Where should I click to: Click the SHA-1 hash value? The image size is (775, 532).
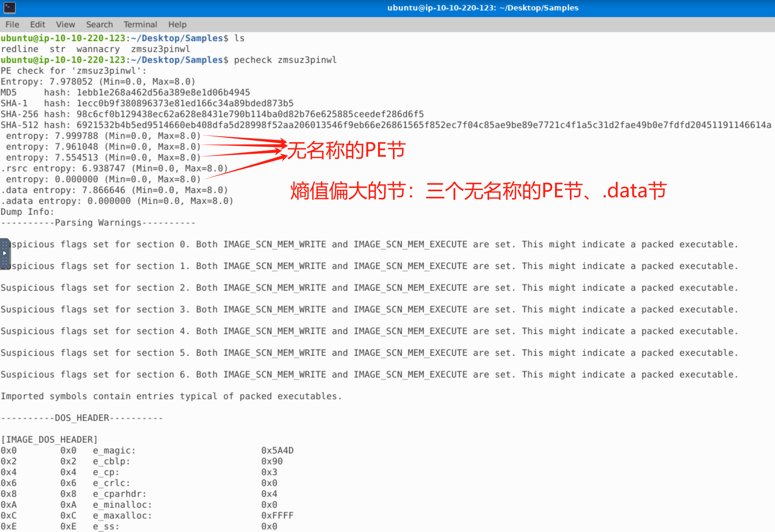coord(185,103)
